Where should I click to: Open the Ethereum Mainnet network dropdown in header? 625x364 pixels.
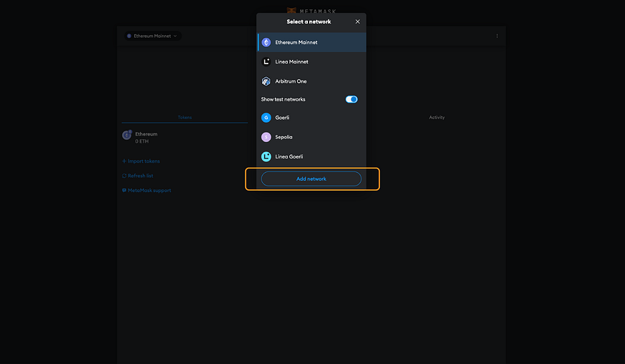152,36
